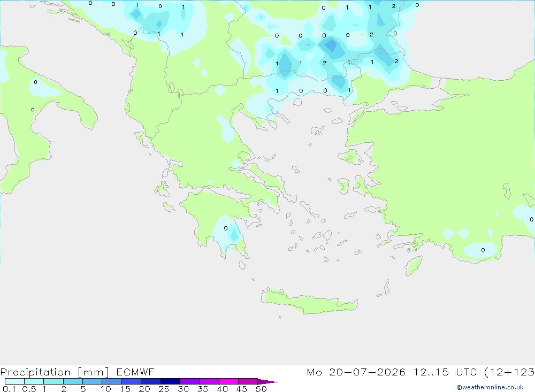Image resolution: width=535 pixels, height=392 pixels.
Task: Click the 40–45 mm magenta legend swatch
Action: click(228, 381)
